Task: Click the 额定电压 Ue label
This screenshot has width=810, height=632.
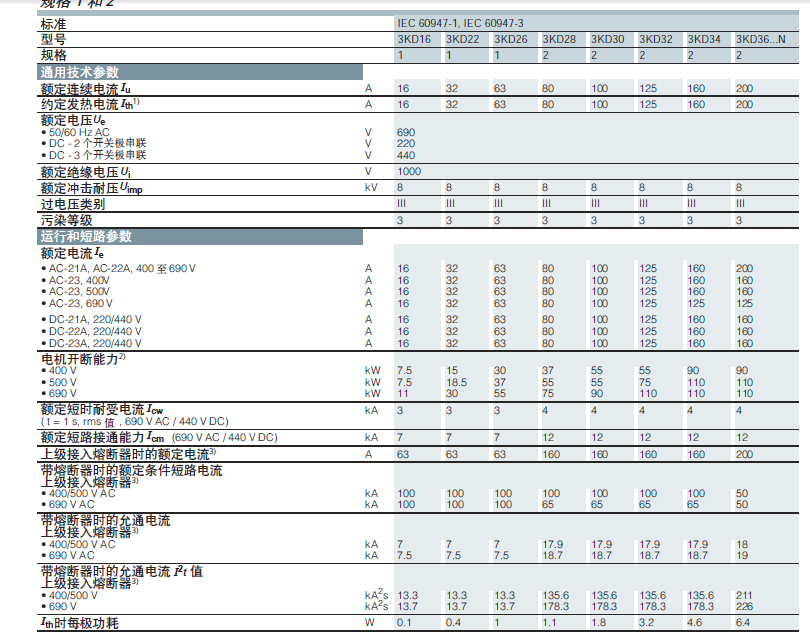Action: [73, 120]
